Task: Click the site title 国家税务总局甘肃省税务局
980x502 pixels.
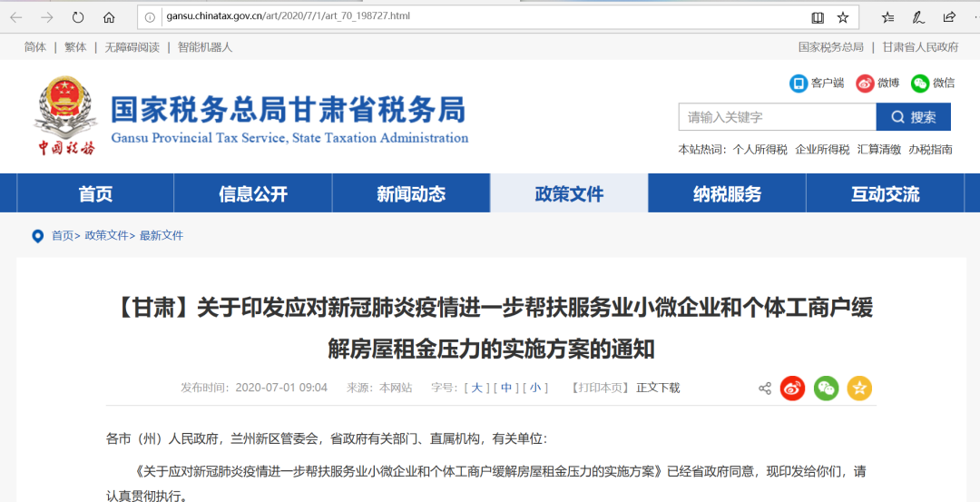Action: 289,111
